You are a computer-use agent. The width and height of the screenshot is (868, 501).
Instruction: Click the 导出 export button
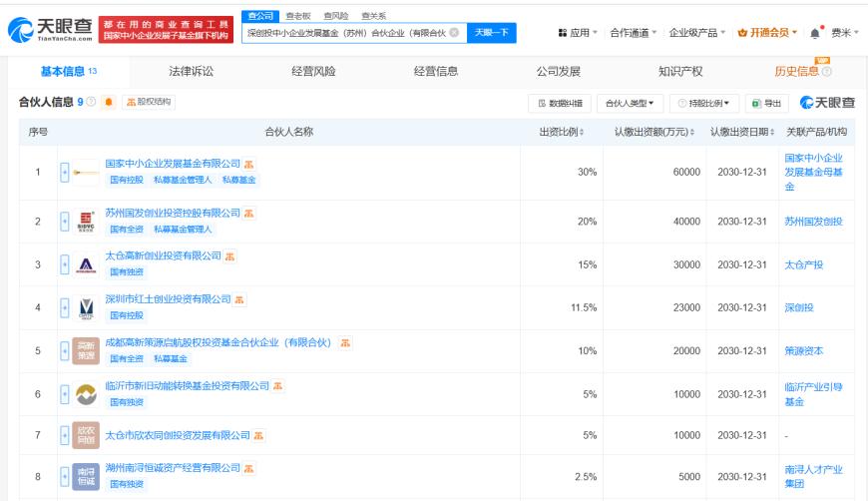click(x=766, y=103)
